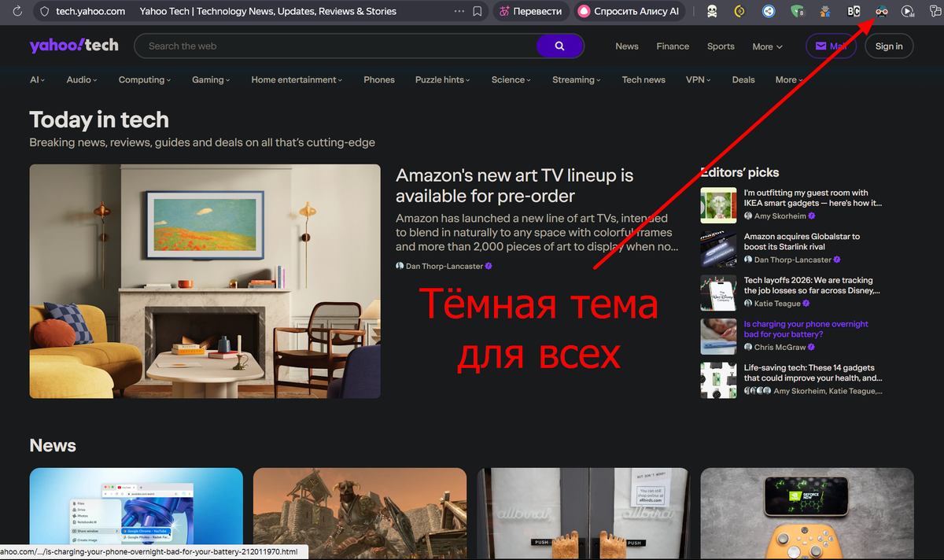Image resolution: width=944 pixels, height=560 pixels.
Task: Open the Sports header link
Action: (x=721, y=46)
